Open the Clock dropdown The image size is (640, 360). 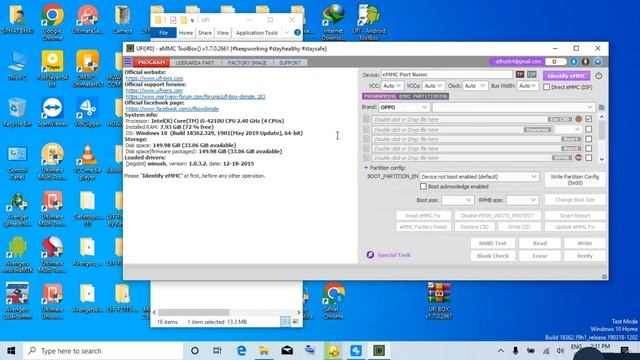(475, 86)
